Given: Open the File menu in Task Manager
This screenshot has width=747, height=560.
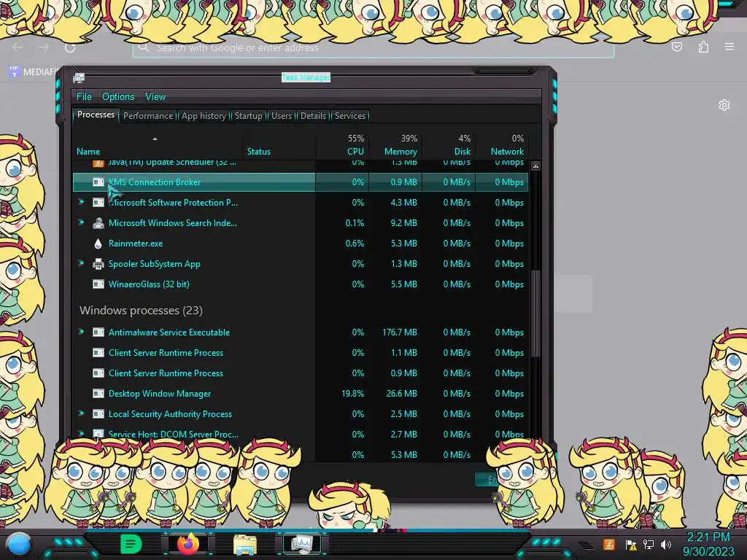Looking at the screenshot, I should [x=84, y=96].
